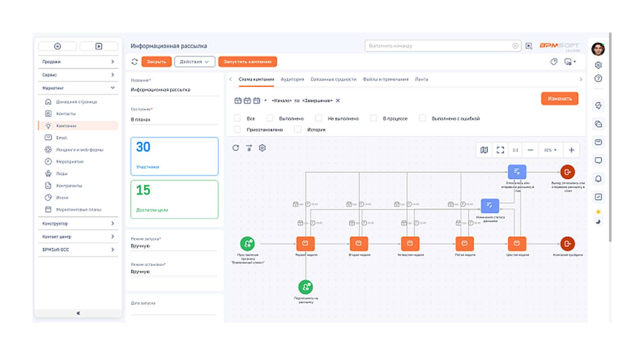The height and width of the screenshot is (355, 644).
Task: Collapse the Маркетинг sidebar section
Action: click(x=78, y=88)
